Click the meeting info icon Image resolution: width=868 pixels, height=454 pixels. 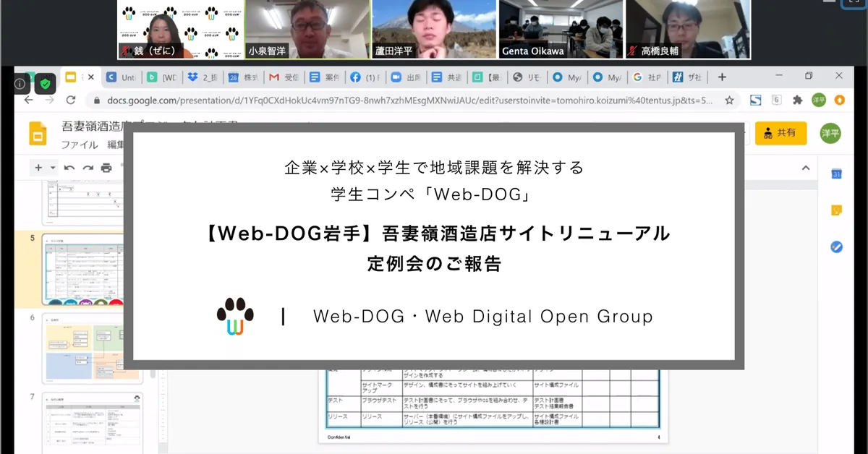(20, 84)
